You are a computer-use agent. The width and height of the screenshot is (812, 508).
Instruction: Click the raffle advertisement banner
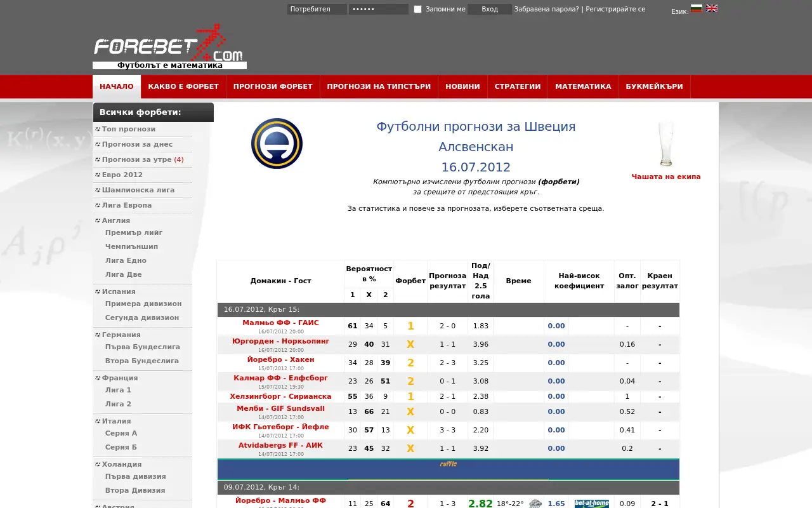pyautogui.click(x=449, y=469)
